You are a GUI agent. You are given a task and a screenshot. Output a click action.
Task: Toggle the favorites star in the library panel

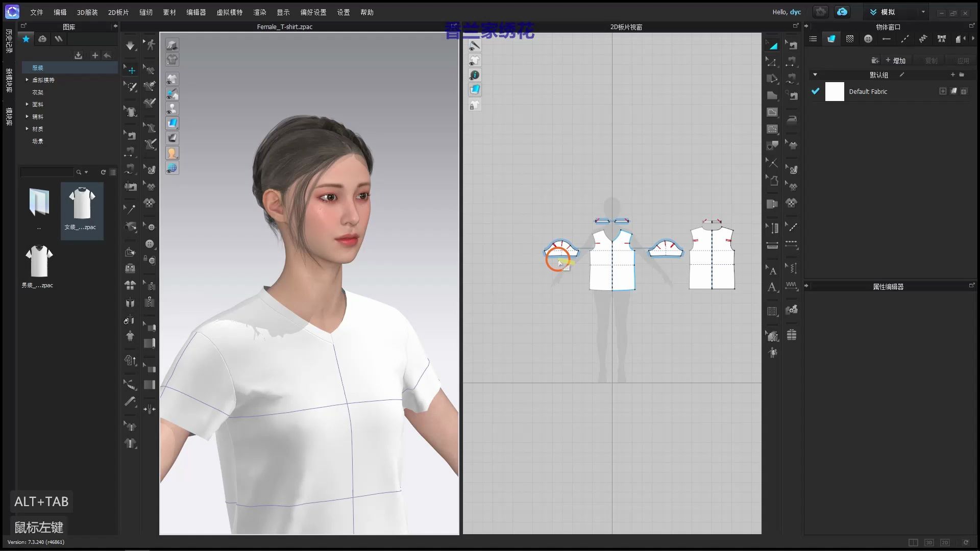click(26, 39)
